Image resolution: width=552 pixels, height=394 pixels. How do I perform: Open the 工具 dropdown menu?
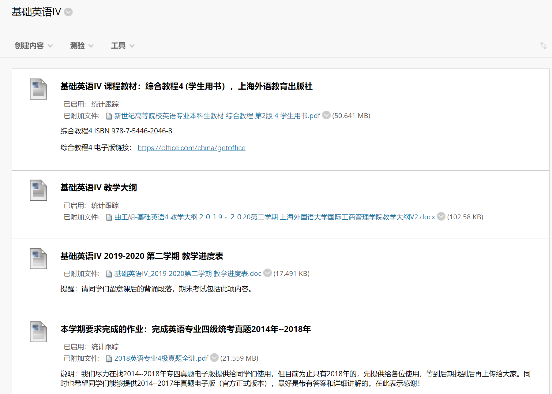pyautogui.click(x=123, y=45)
